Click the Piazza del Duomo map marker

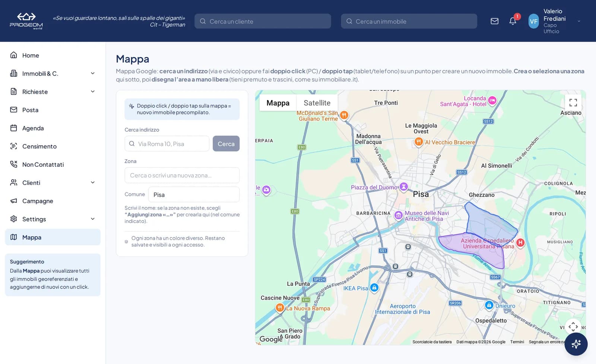(403, 186)
